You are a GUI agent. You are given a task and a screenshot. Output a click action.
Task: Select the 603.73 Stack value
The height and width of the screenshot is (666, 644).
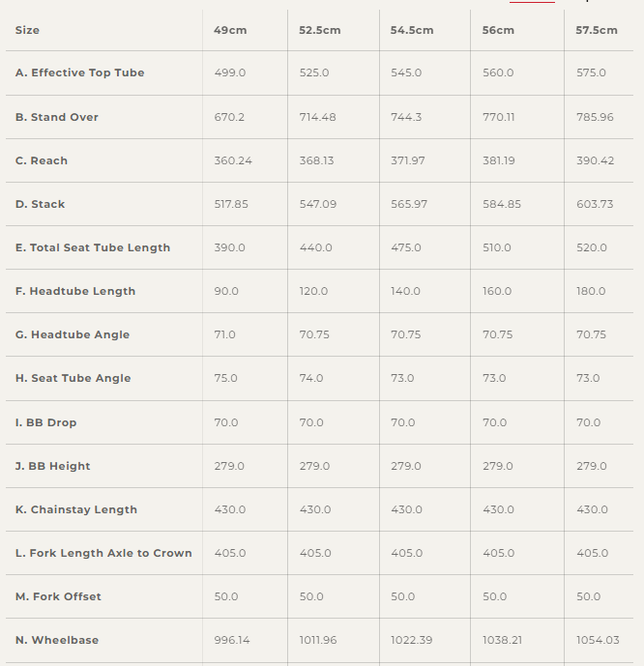pos(595,204)
